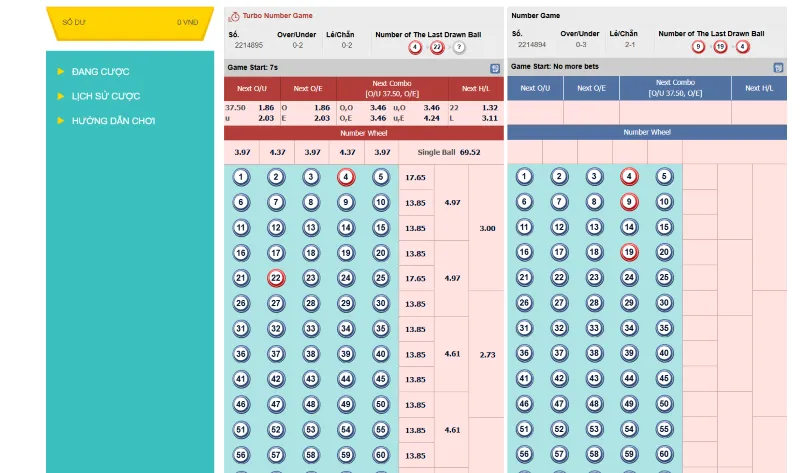Viewport: 800px width, 473px height.
Task: Click last drawn ball 19 in Number Game header
Action: 720,47
